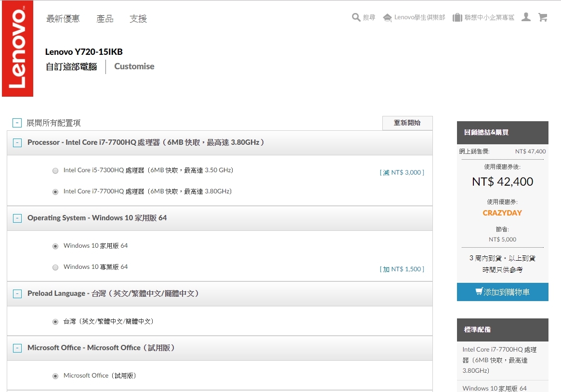The image size is (561, 392).
Task: Select 台灣 preload language radio
Action: (x=55, y=322)
